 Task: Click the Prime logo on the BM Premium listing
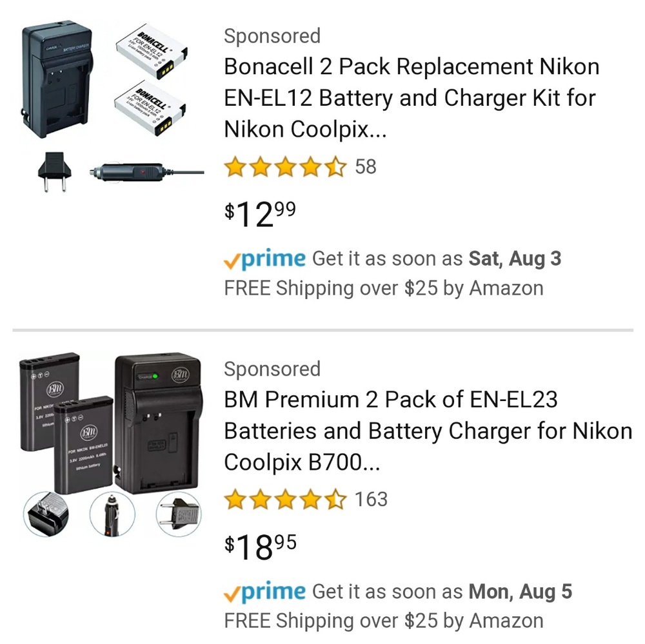pos(264,591)
